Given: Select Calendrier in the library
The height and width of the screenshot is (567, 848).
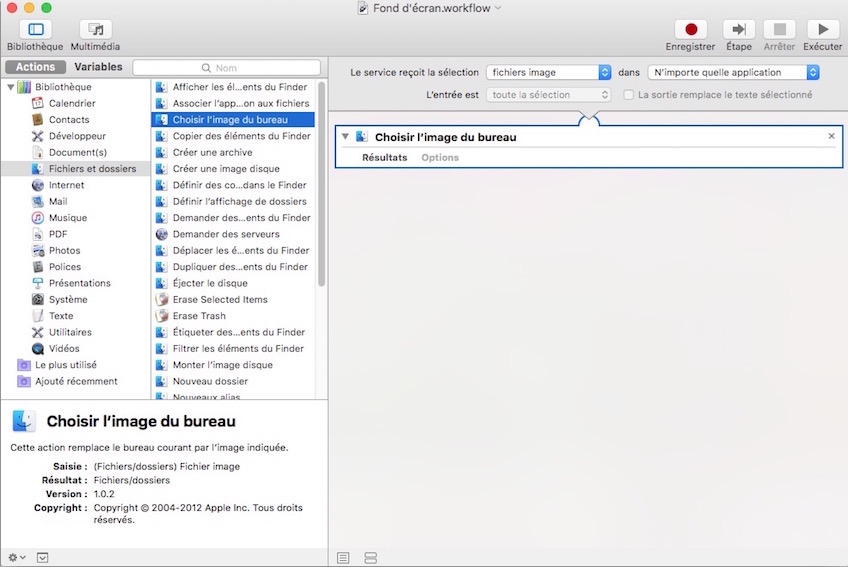Looking at the screenshot, I should coord(72,103).
